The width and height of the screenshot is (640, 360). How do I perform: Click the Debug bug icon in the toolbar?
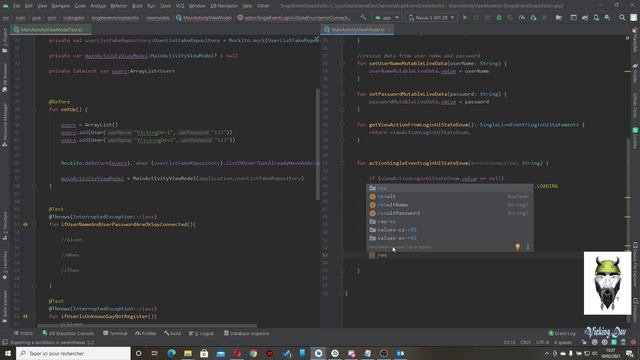(x=499, y=18)
